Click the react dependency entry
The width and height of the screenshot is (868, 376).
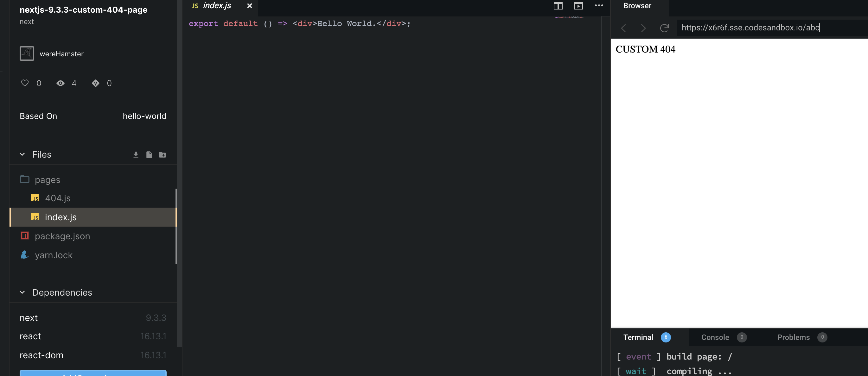(93, 336)
